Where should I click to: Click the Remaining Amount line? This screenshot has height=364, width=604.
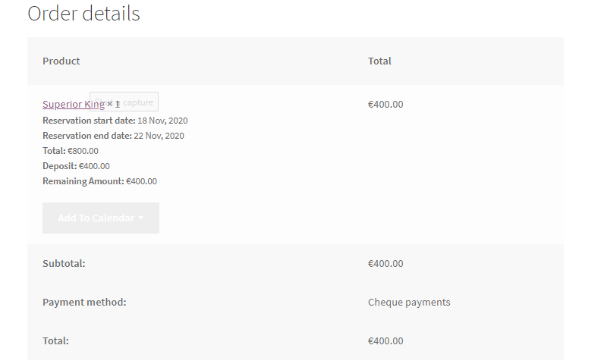click(99, 181)
